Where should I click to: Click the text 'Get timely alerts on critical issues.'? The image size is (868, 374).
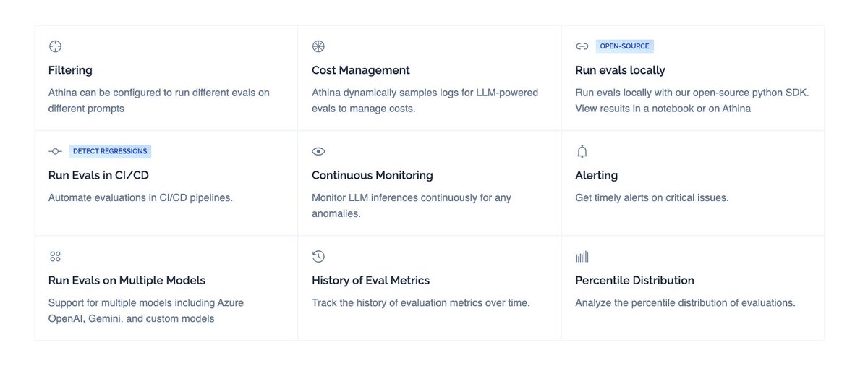pyautogui.click(x=652, y=197)
